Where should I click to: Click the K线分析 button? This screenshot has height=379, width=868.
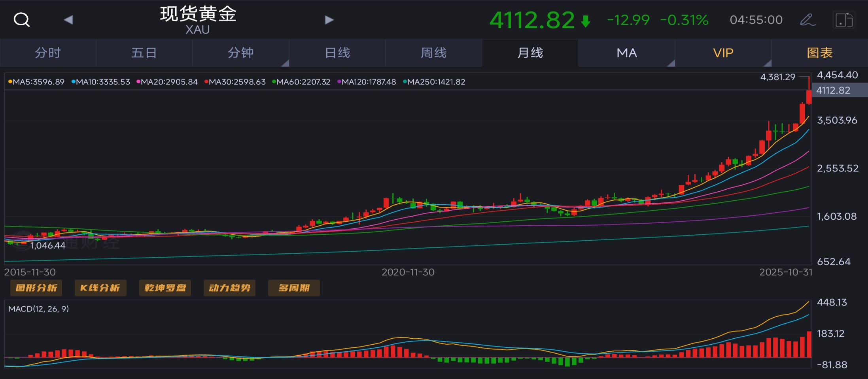(100, 288)
